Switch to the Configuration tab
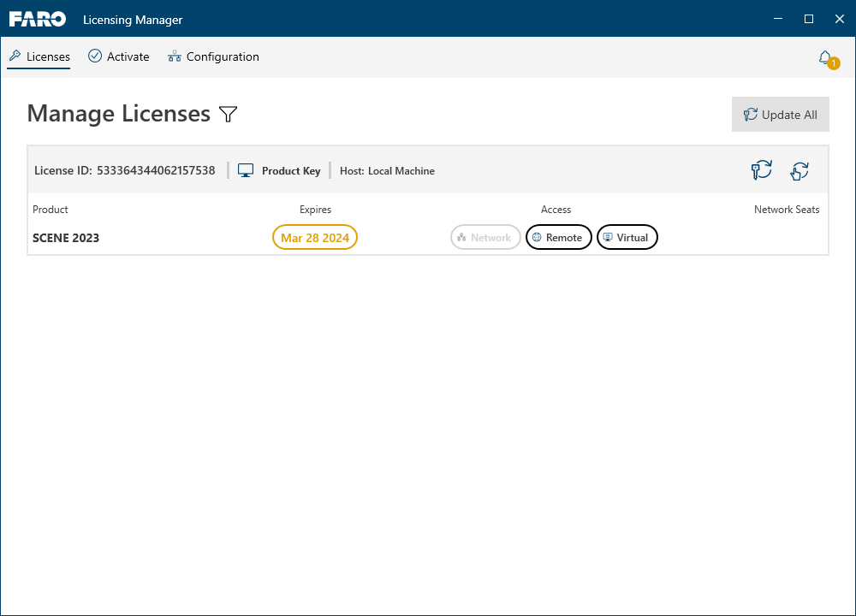Viewport: 856px width, 616px height. coord(213,56)
